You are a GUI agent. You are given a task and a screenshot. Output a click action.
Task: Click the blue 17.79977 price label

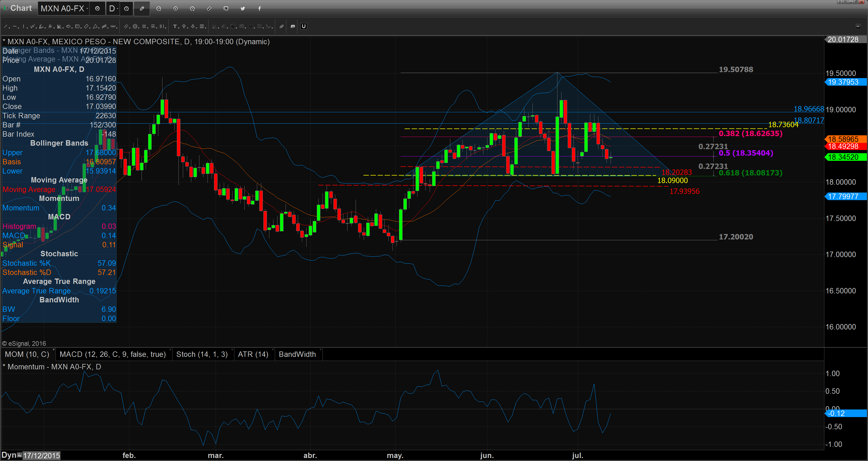click(x=846, y=196)
